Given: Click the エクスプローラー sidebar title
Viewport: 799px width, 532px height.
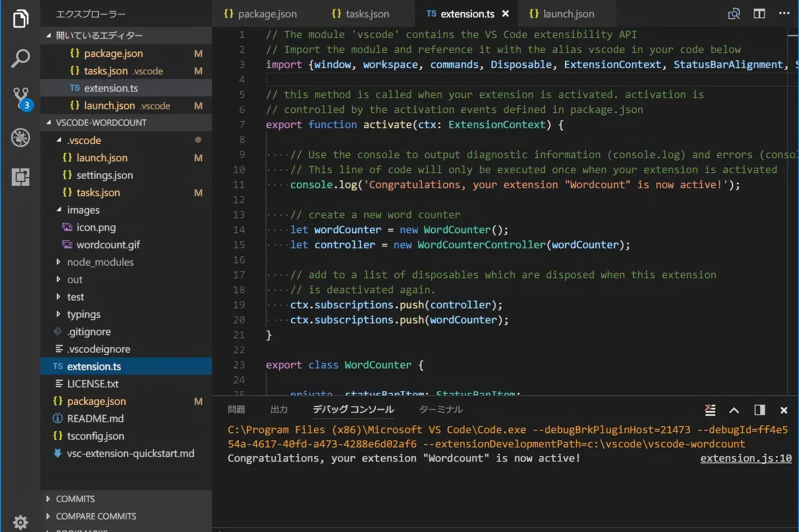Looking at the screenshot, I should pyautogui.click(x=90, y=14).
